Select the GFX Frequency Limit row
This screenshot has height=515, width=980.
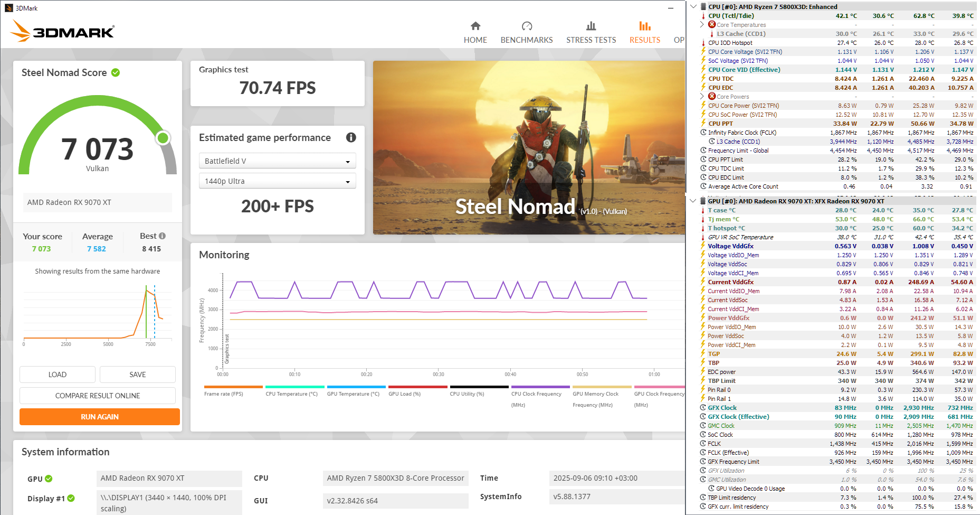tap(836, 462)
